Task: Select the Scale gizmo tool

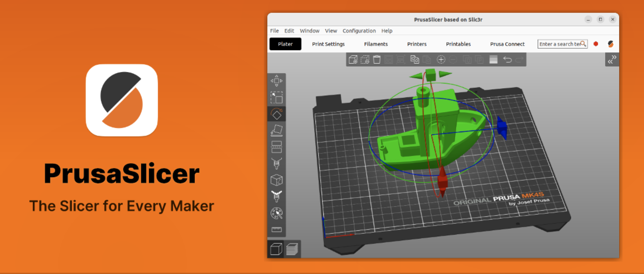Action: [x=277, y=97]
